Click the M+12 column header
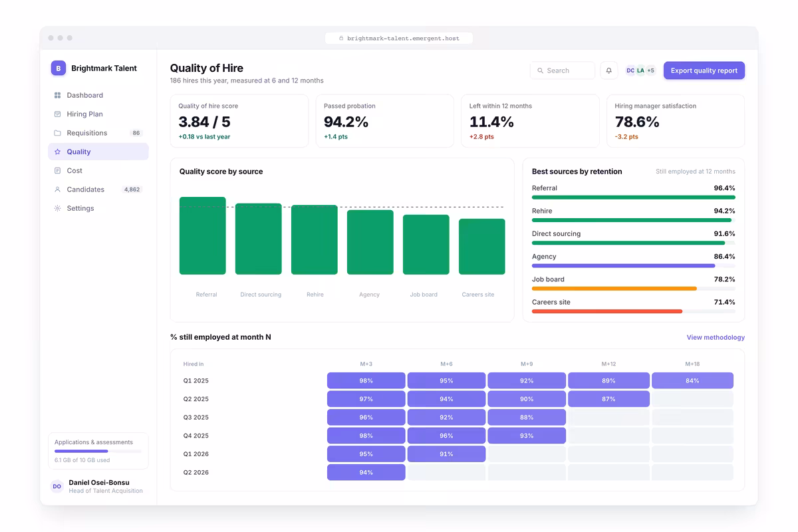Screen dimensions: 798x532 tap(608, 364)
